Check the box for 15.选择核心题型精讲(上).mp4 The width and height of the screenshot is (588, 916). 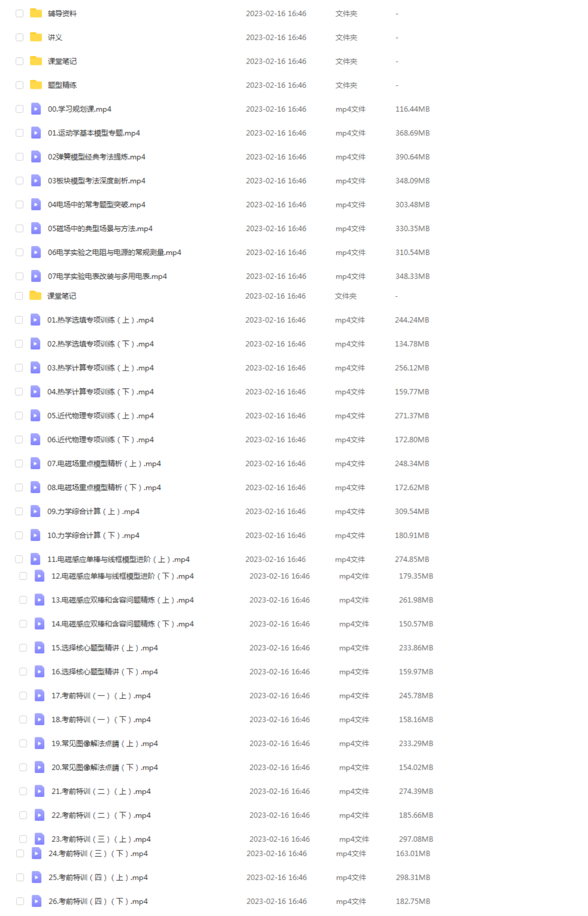coord(23,648)
